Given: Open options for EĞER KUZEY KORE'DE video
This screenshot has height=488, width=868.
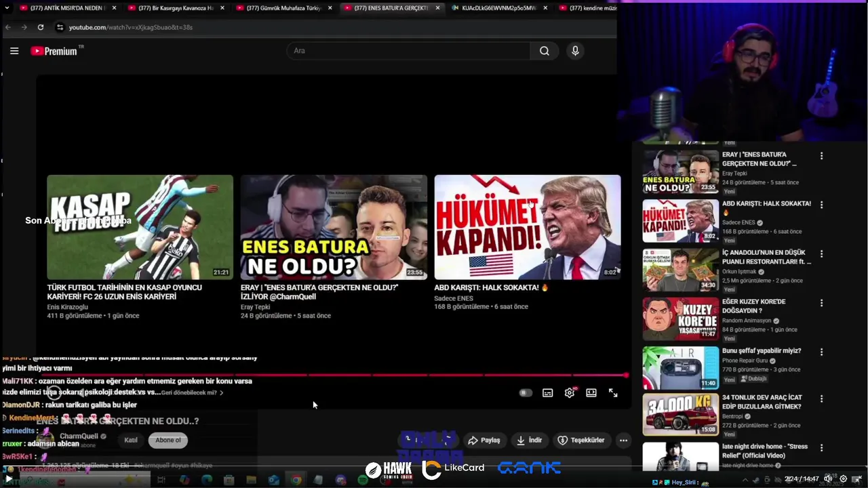Looking at the screenshot, I should tap(821, 303).
